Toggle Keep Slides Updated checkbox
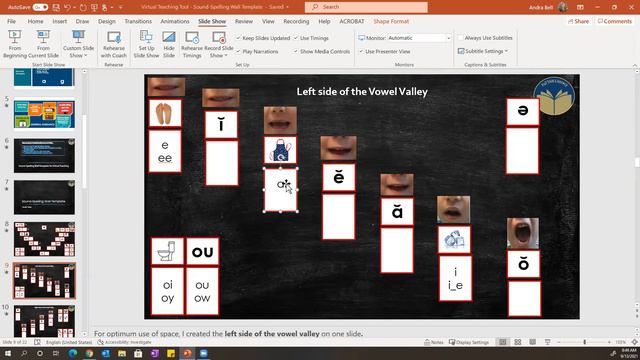 tap(238, 38)
